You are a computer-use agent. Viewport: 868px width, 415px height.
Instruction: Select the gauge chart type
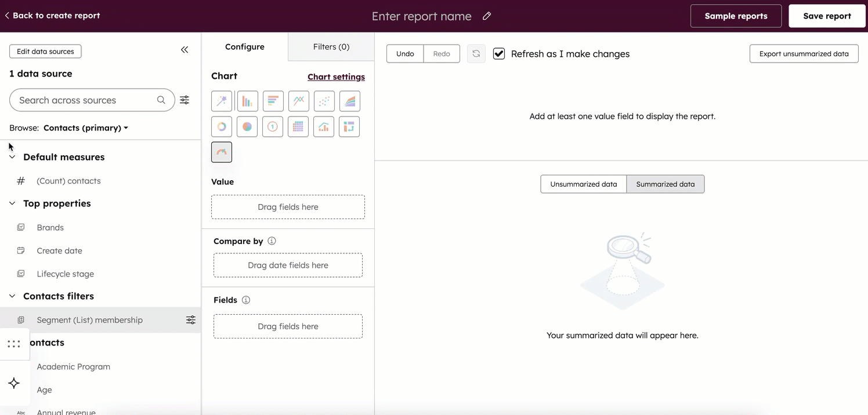(222, 152)
